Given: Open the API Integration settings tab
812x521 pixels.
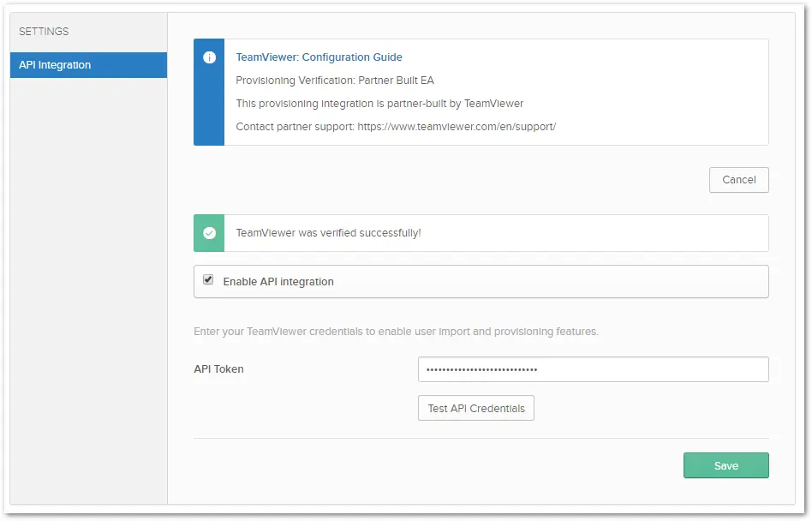Looking at the screenshot, I should tap(88, 65).
